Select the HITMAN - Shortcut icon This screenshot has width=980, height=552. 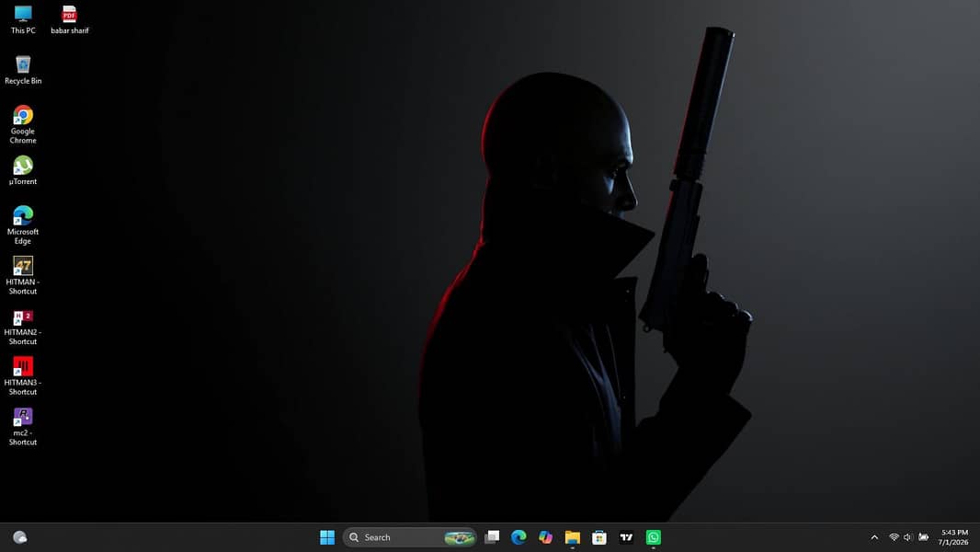[23, 275]
